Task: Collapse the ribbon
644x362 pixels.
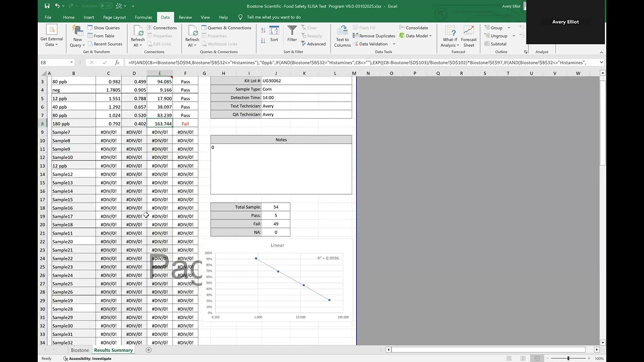Action: pyautogui.click(x=601, y=52)
